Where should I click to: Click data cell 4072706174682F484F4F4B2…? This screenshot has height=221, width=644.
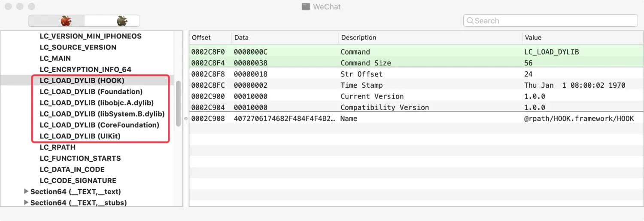click(285, 118)
